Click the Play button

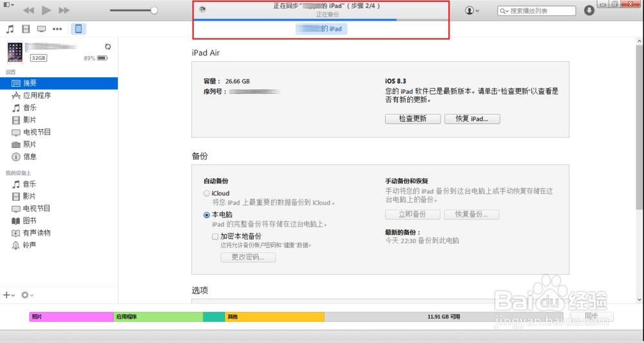pos(46,10)
